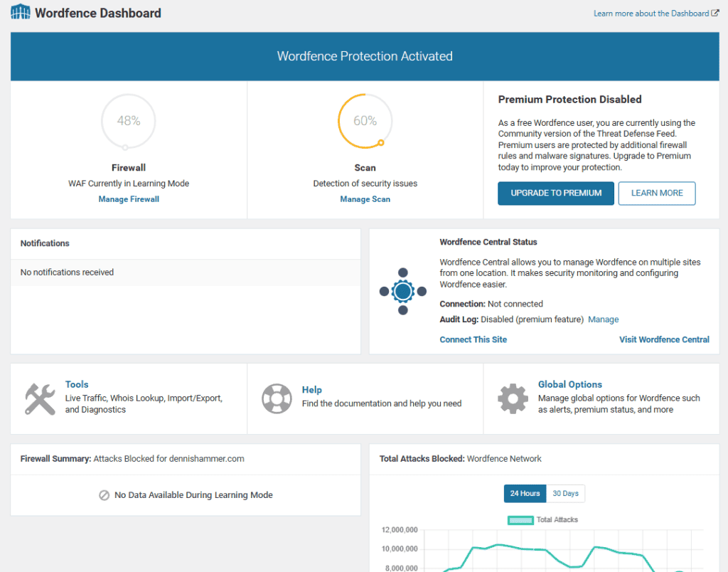Toggle the Total Attacks legend swatch

[520, 520]
